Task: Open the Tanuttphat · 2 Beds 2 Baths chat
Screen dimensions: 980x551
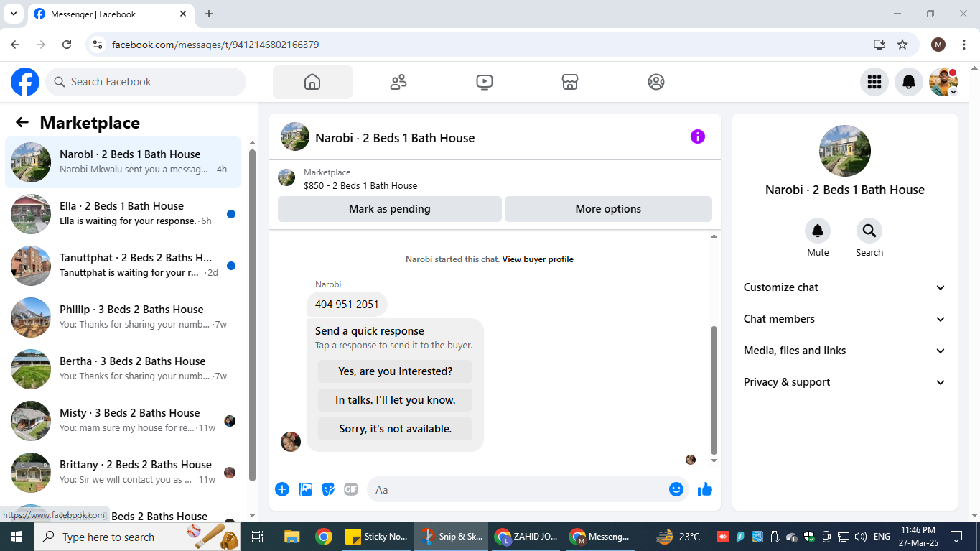Action: pyautogui.click(x=123, y=266)
